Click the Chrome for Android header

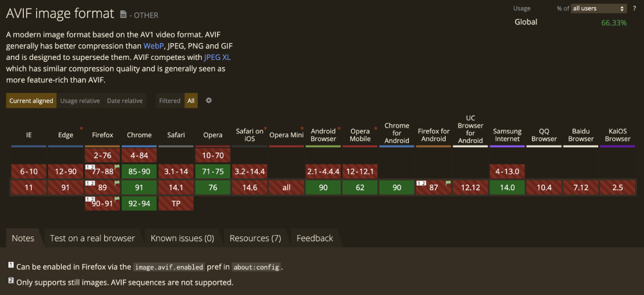pos(397,133)
